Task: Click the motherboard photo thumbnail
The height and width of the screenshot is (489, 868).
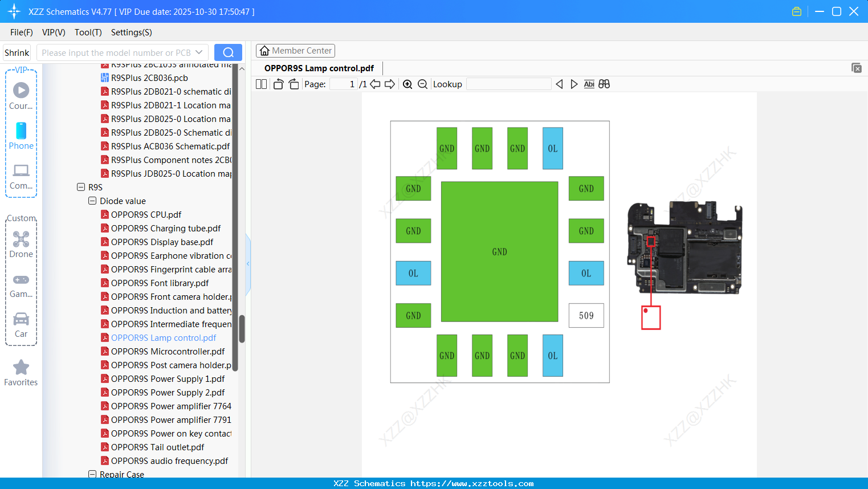Action: [684, 247]
